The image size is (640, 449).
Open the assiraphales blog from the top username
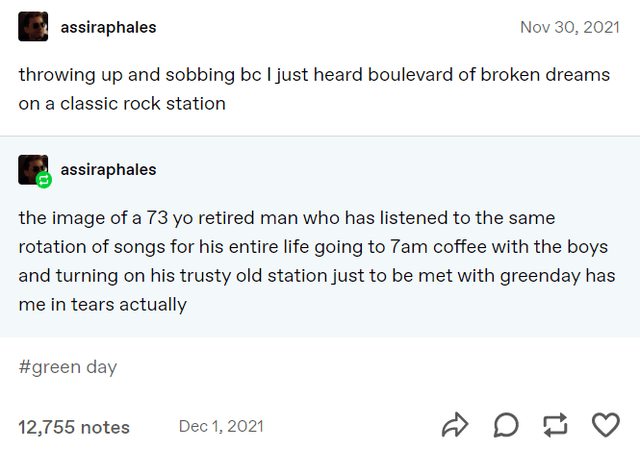pos(108,27)
